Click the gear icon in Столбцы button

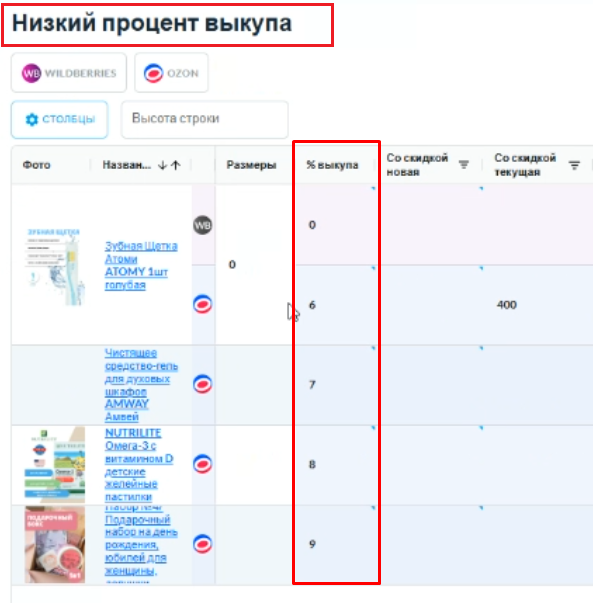pyautogui.click(x=32, y=119)
